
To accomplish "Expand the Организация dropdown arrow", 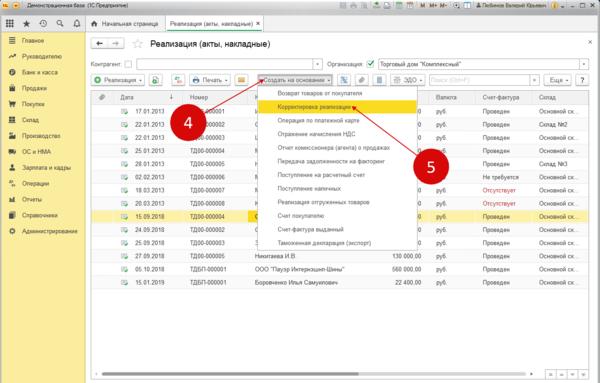I will (x=584, y=64).
